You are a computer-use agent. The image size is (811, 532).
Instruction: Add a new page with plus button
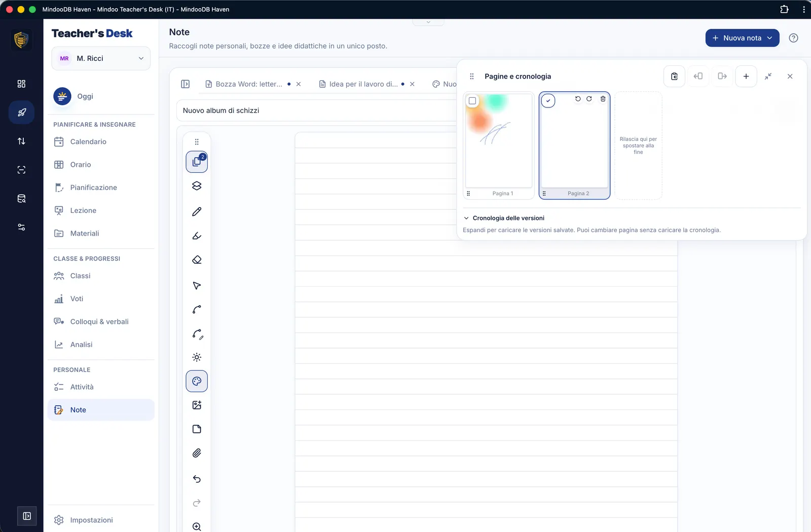746,77
